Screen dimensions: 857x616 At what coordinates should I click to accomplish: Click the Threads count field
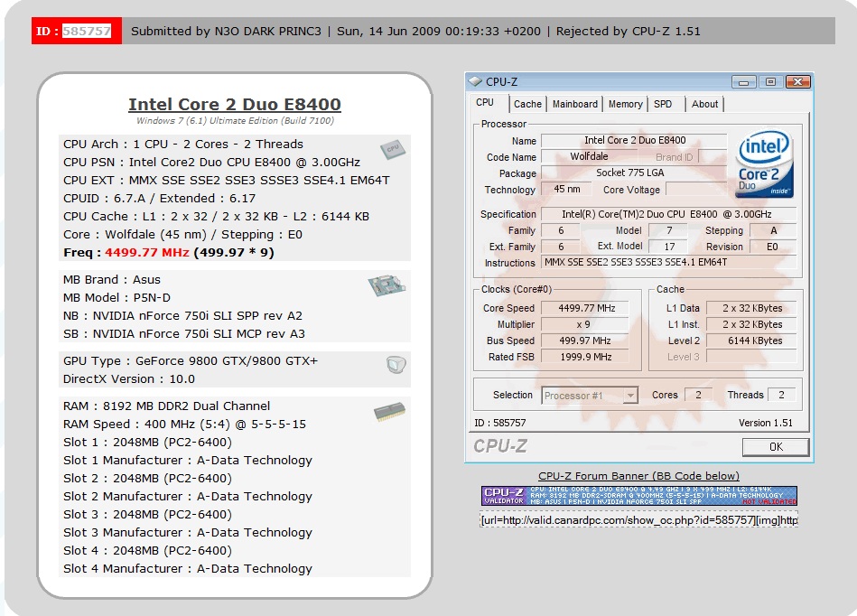pyautogui.click(x=781, y=395)
